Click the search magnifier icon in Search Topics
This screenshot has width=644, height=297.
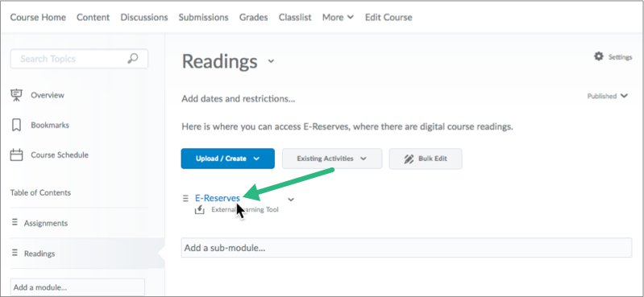tap(133, 59)
